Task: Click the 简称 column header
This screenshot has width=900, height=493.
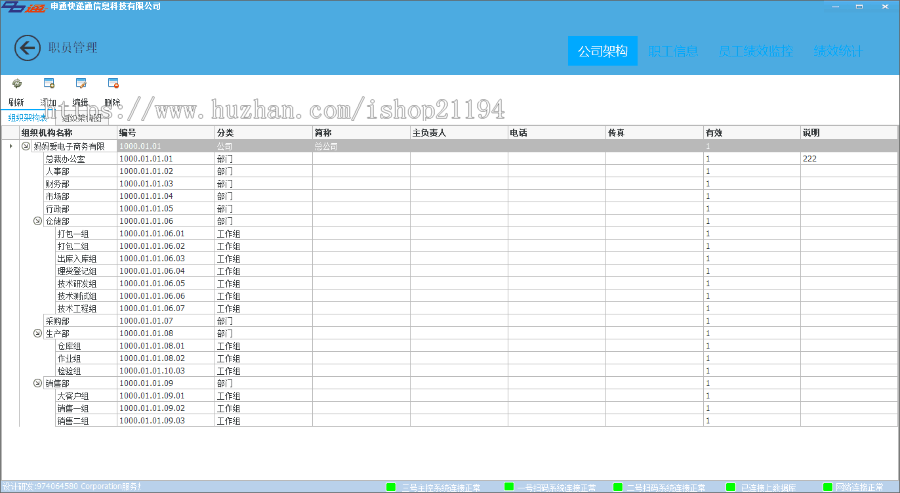Action: click(x=361, y=133)
